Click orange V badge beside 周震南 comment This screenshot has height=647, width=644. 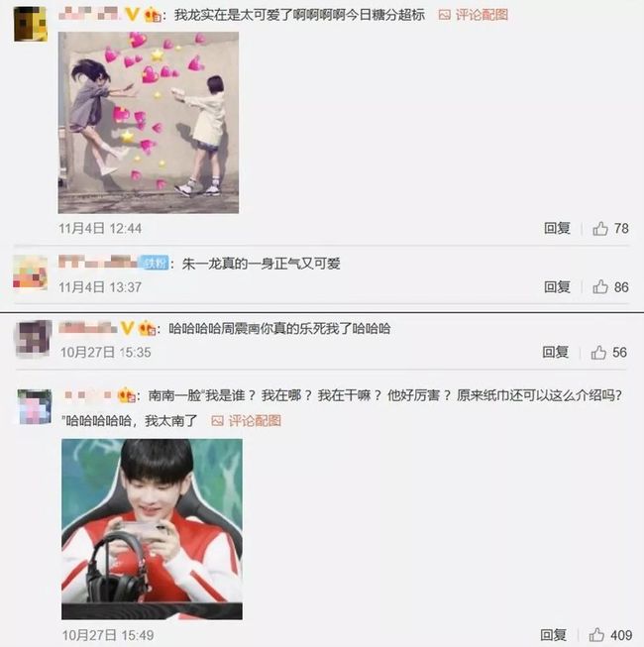coord(127,328)
